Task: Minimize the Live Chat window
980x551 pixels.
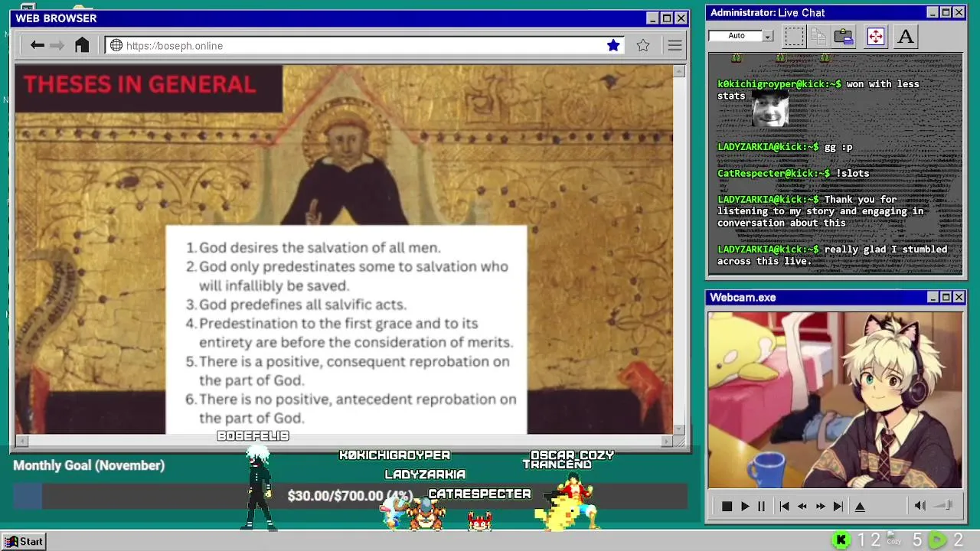Action: pos(932,12)
